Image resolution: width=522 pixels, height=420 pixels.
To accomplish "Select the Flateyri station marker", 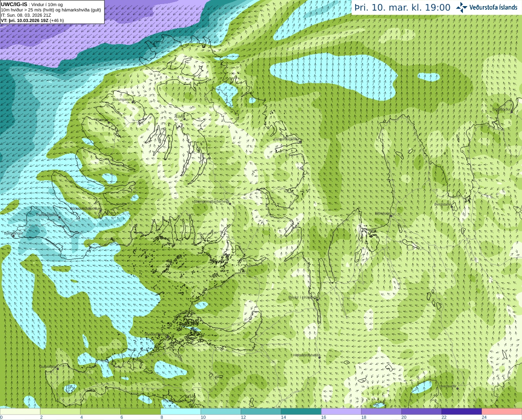I will pos(108,122).
